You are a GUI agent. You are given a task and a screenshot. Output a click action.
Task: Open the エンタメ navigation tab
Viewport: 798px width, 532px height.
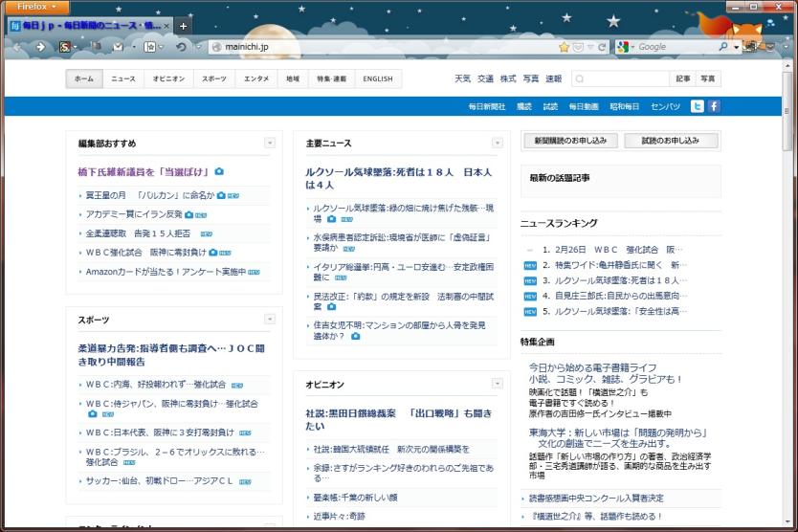tap(256, 78)
